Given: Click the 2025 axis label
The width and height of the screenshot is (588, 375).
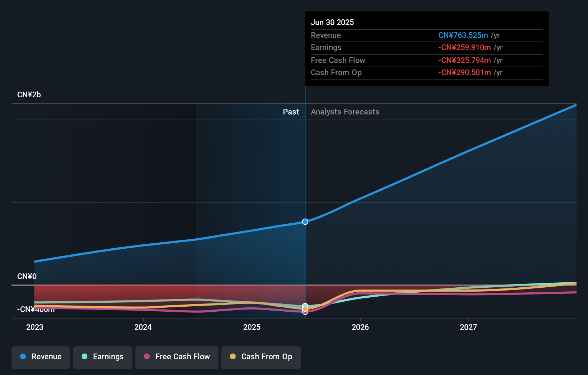Looking at the screenshot, I should point(252,327).
